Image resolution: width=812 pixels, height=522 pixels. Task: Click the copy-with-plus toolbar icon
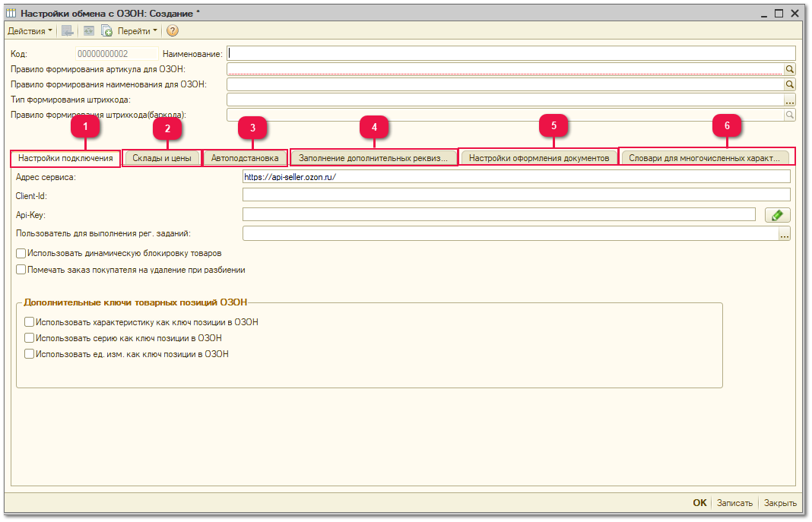pos(106,31)
